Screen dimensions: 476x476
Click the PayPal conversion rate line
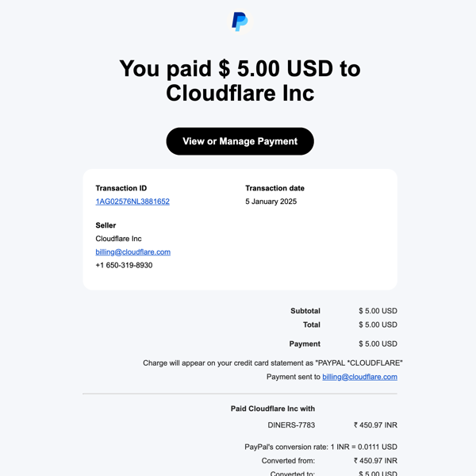321,447
